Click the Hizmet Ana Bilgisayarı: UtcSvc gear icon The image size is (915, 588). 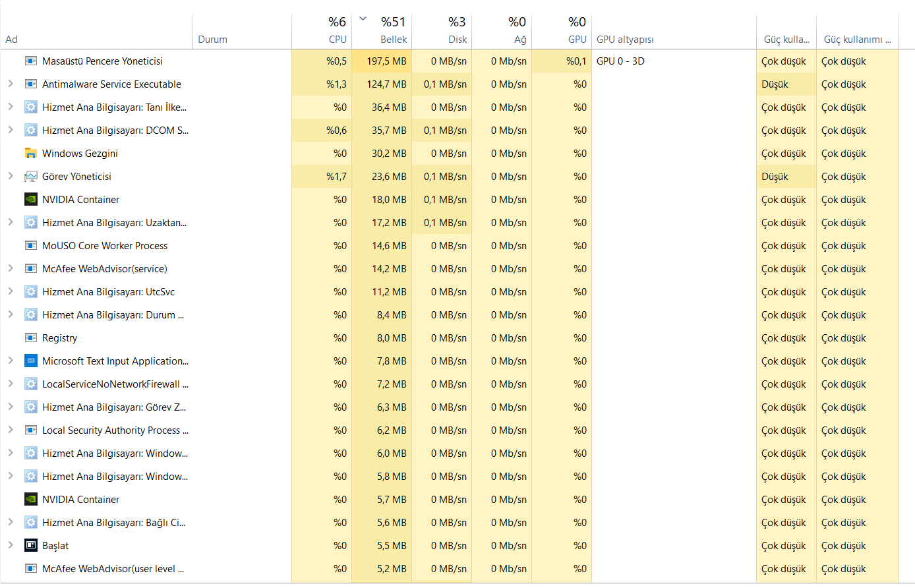coord(30,292)
